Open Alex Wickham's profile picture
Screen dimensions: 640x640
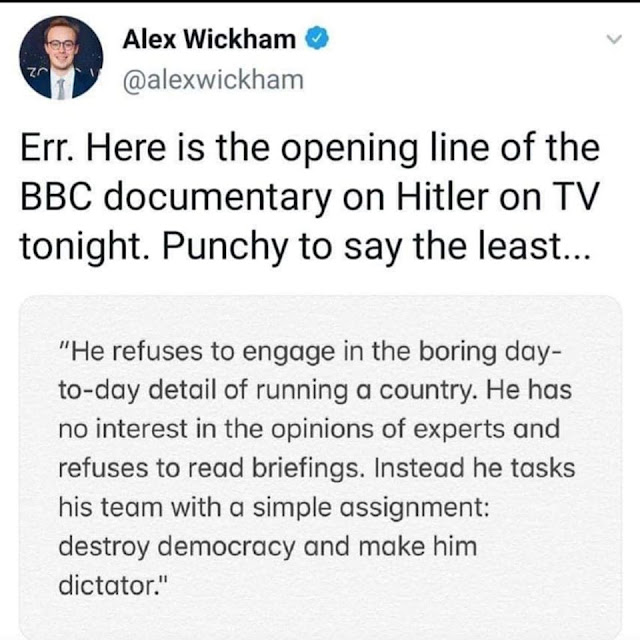[x=61, y=58]
